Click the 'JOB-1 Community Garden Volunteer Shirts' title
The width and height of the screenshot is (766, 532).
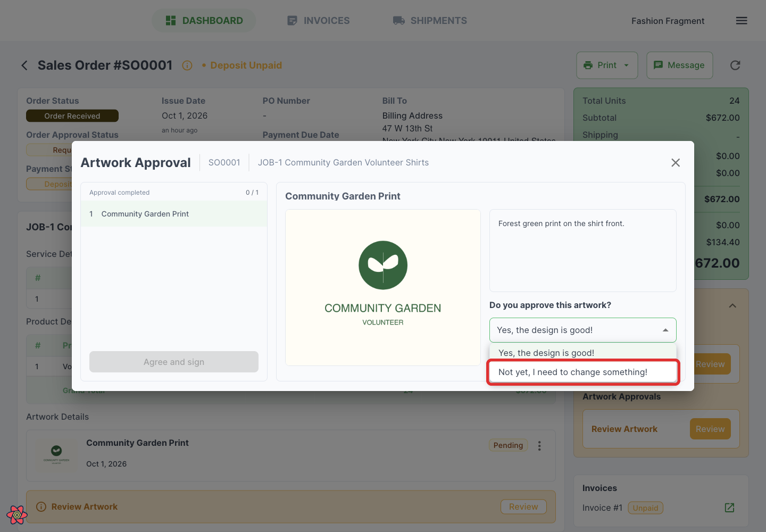point(343,163)
